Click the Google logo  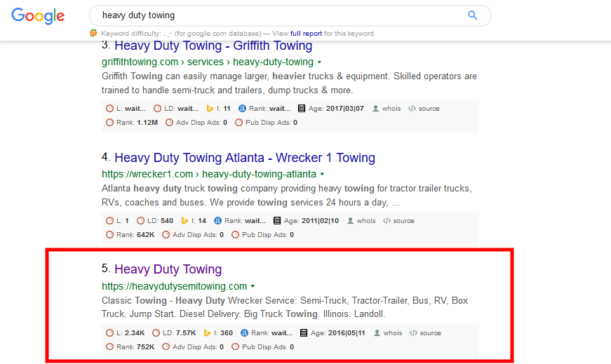tap(38, 16)
